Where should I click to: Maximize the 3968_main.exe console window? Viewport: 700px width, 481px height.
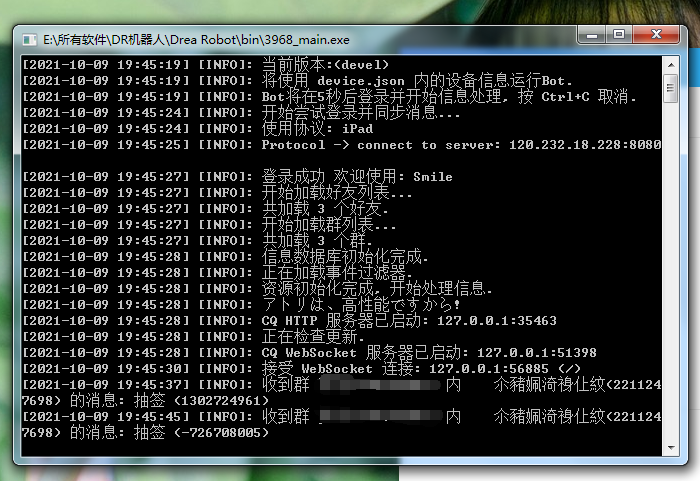click(618, 35)
